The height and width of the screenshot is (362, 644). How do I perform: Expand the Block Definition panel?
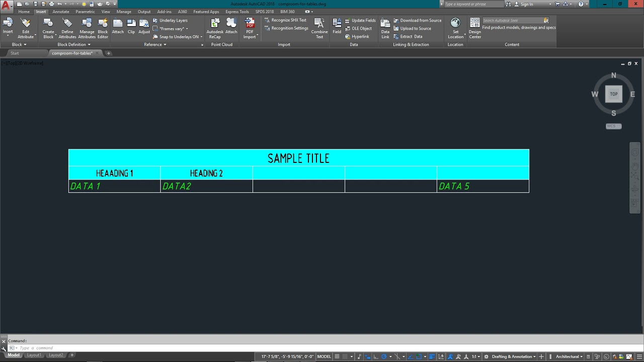[x=74, y=44]
